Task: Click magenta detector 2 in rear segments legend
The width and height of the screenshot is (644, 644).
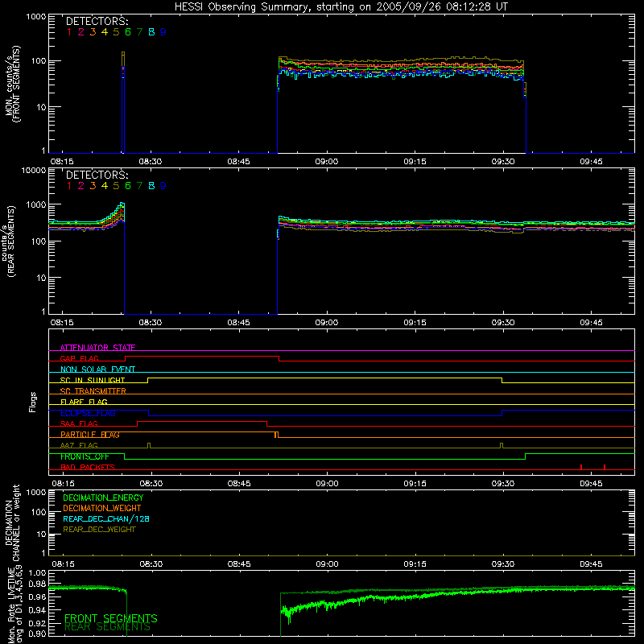Action: point(81,186)
